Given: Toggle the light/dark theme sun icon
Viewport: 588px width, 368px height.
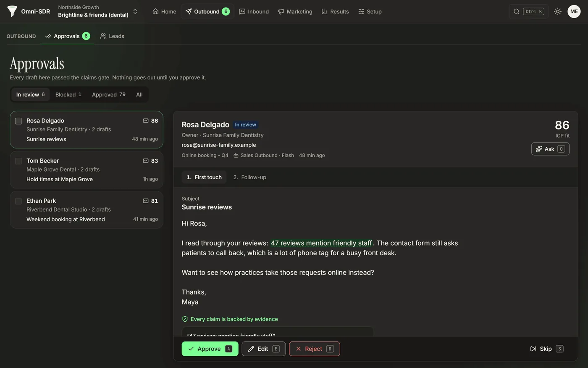Looking at the screenshot, I should pos(558,11).
